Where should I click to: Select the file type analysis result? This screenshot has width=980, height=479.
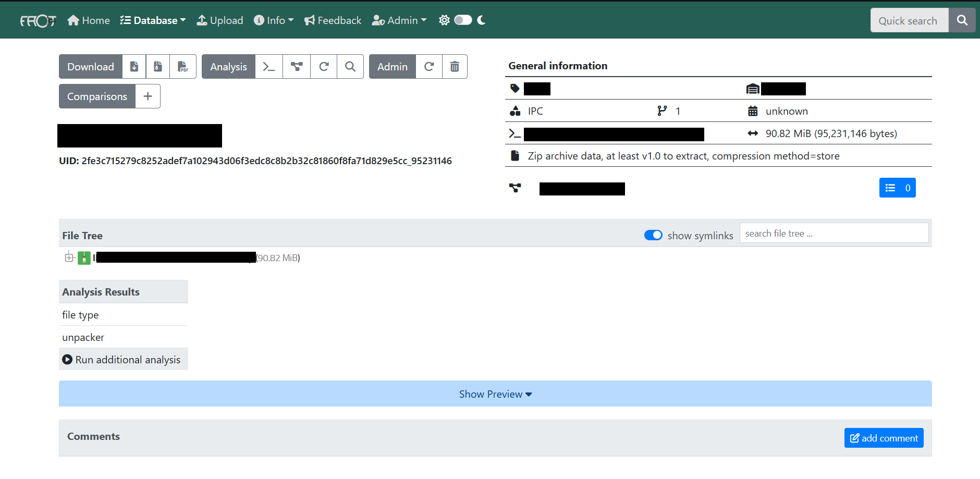(124, 315)
